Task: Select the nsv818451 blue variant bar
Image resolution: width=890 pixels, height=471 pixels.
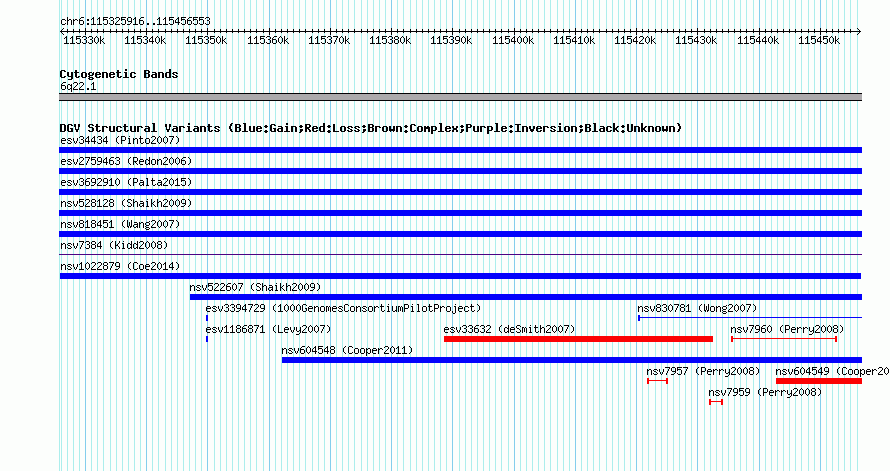Action: pos(460,234)
